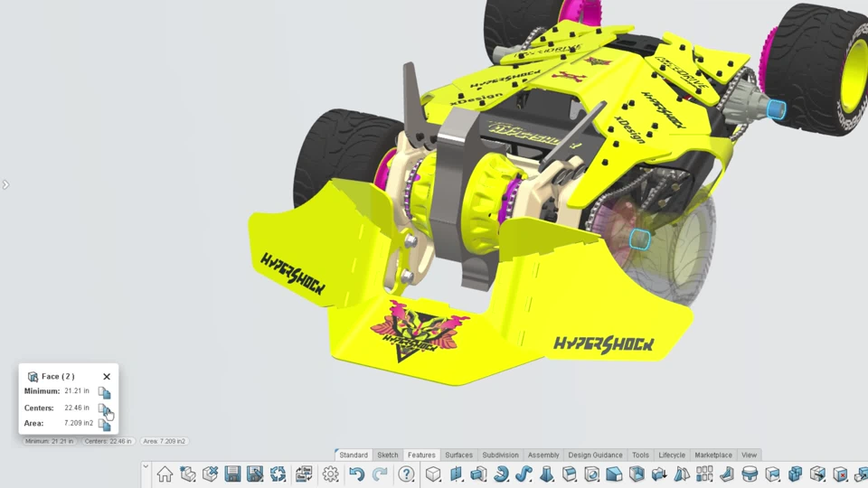Switch to the Standard tab

pos(354,455)
